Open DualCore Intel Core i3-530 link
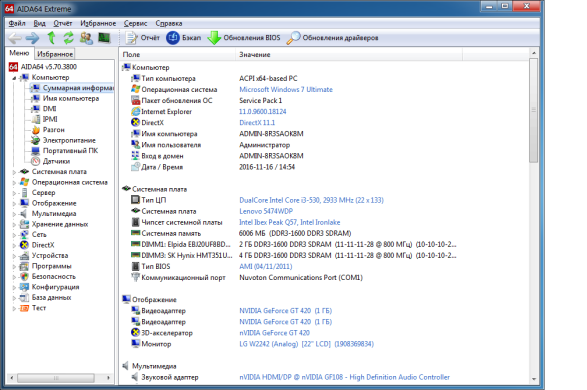 tap(311, 200)
